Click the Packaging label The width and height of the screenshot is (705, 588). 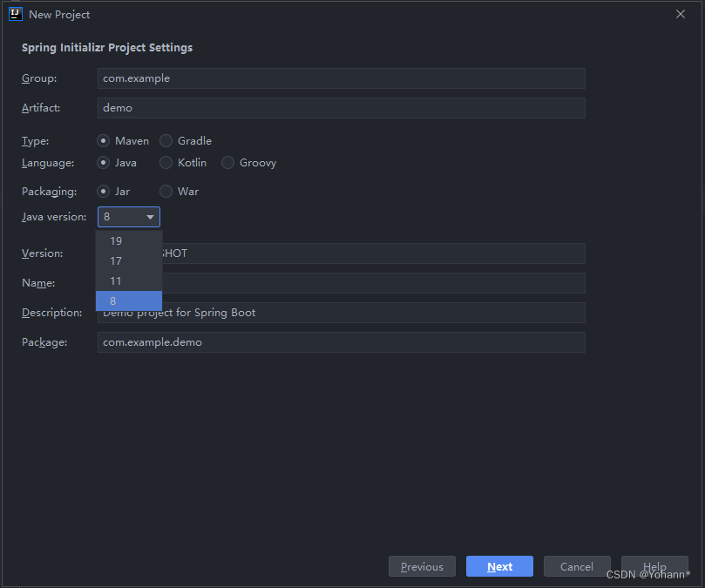49,192
